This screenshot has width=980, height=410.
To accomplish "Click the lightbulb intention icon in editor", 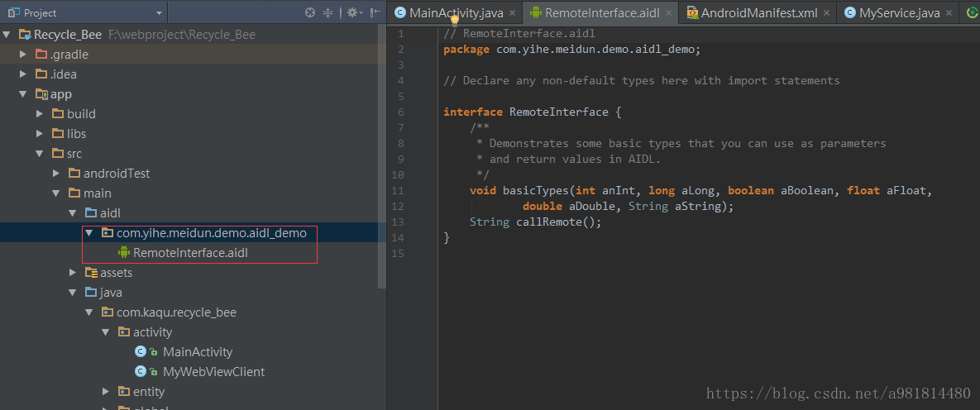I will pyautogui.click(x=455, y=21).
